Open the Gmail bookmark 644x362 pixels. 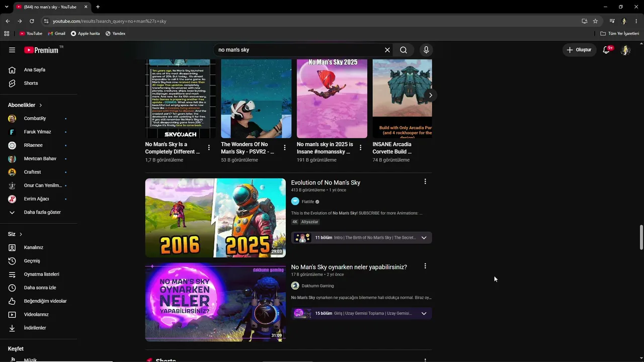click(56, 34)
